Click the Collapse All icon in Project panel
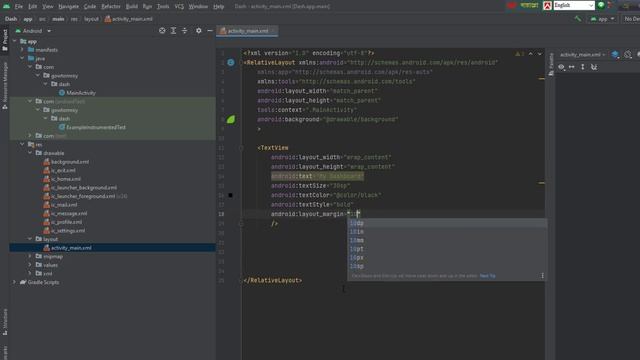This screenshot has width=640, height=360. 184,31
